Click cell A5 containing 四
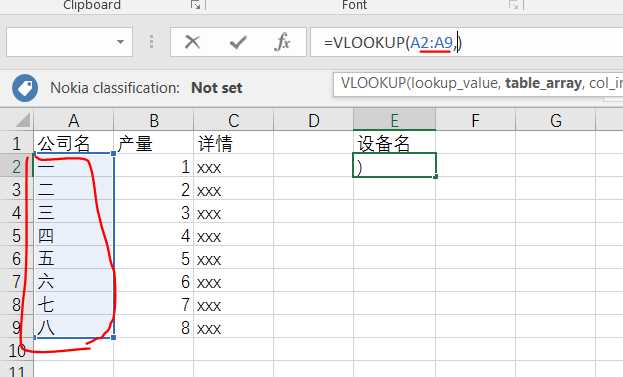 pos(74,235)
